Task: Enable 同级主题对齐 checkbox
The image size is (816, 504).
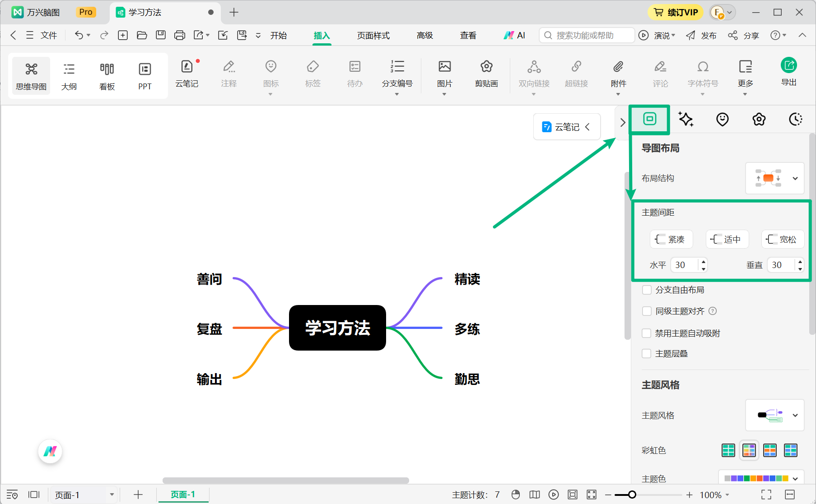Action: pyautogui.click(x=647, y=311)
